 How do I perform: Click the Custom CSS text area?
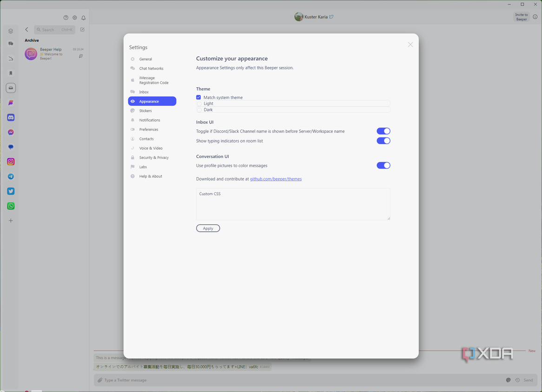293,204
